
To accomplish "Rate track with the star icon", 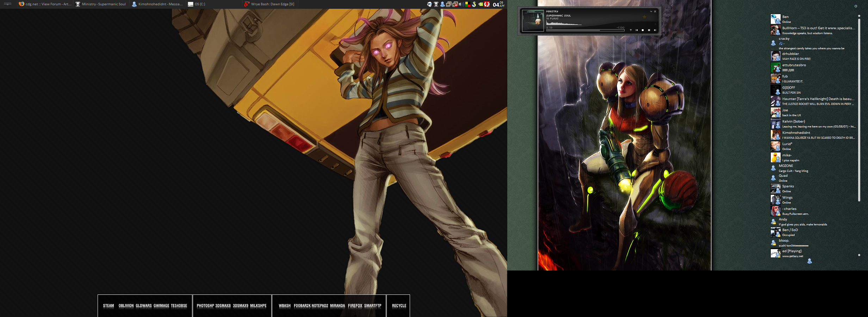I will [644, 17].
